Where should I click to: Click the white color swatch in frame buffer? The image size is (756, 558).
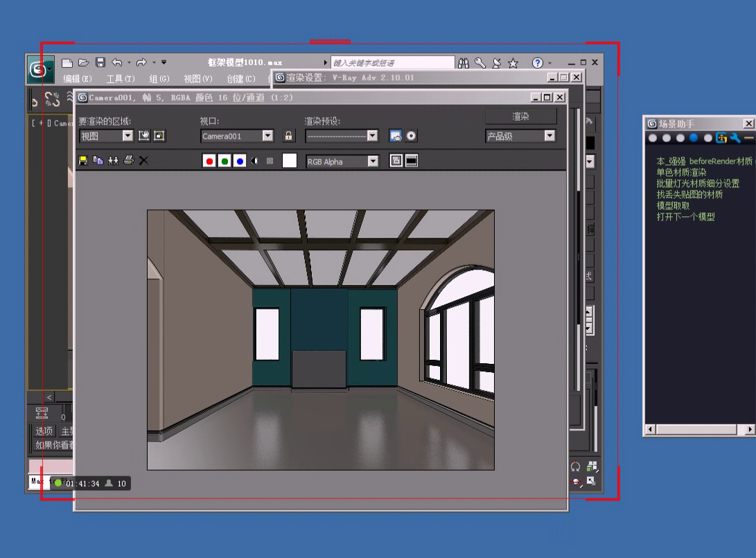(x=289, y=161)
